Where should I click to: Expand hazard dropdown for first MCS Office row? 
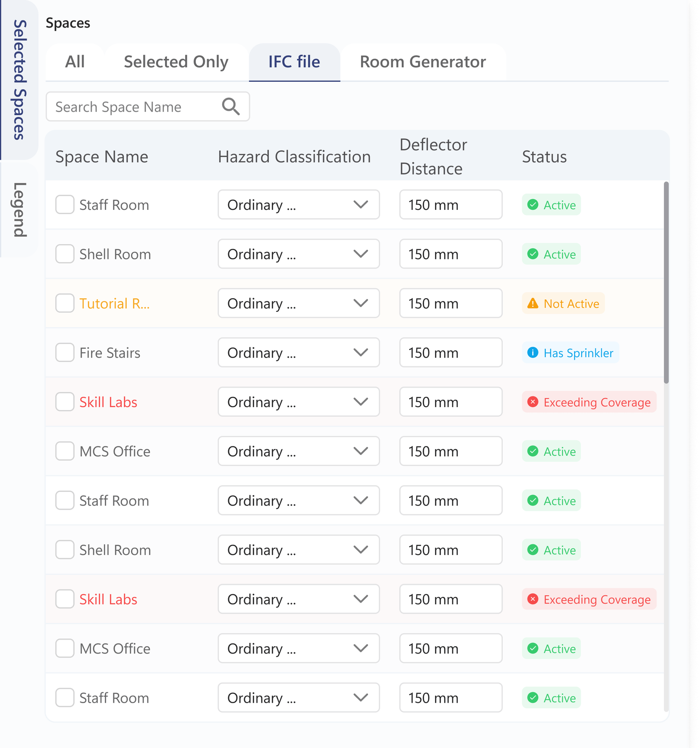click(x=299, y=451)
